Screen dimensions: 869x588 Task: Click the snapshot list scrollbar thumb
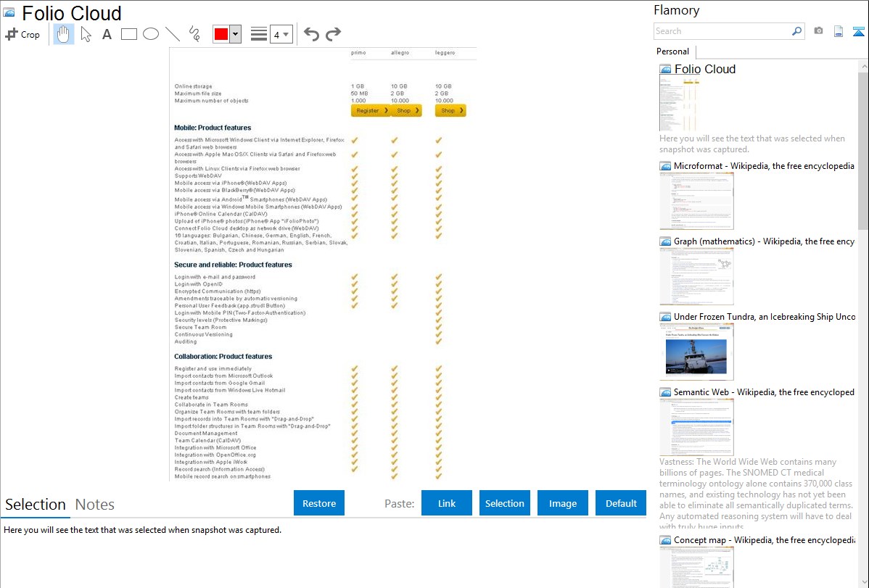[x=863, y=149]
